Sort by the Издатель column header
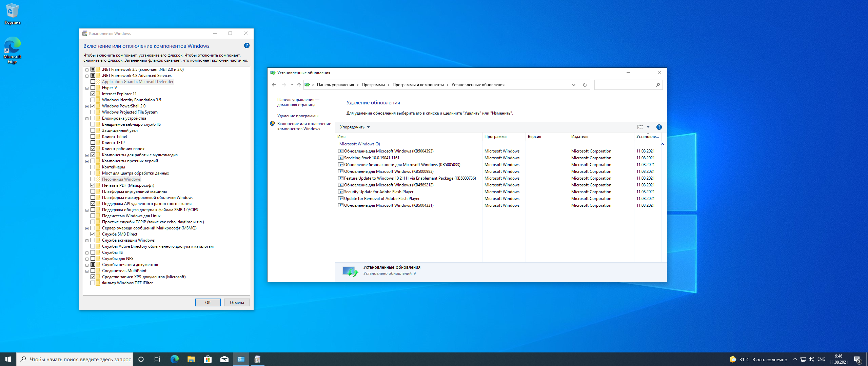Screen dimensions: 868x366 point(601,137)
